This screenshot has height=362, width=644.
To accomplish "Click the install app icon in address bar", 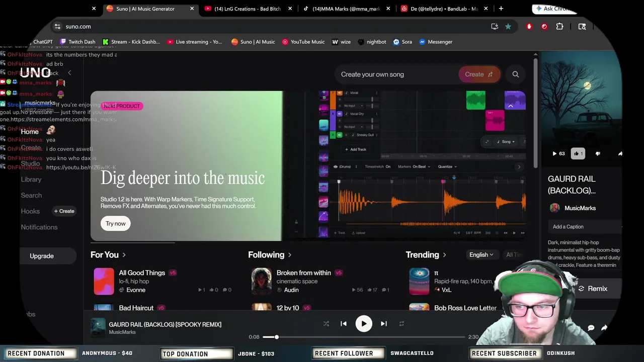I will click(x=495, y=27).
